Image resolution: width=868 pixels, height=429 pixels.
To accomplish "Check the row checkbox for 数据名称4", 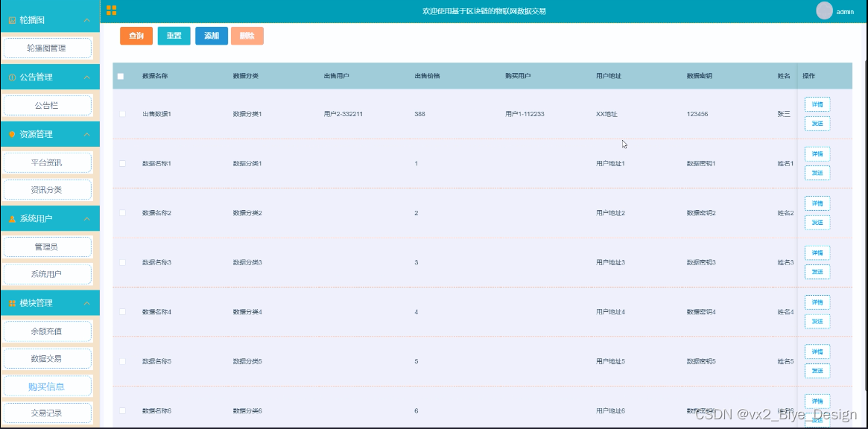I will (122, 311).
